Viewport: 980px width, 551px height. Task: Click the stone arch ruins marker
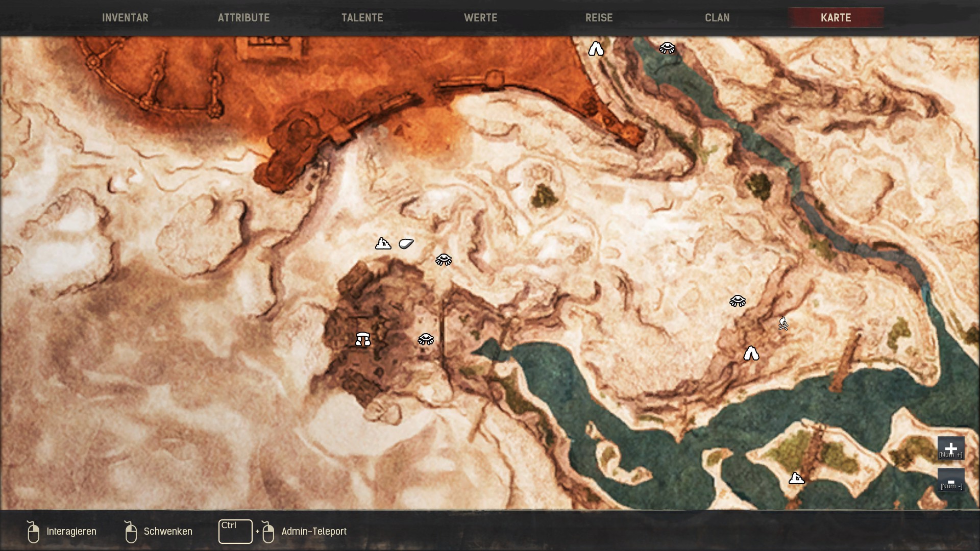point(363,339)
